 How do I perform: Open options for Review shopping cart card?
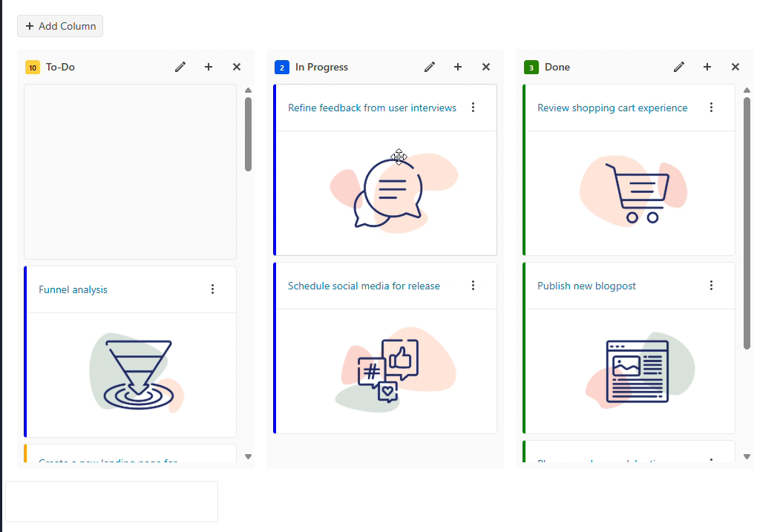711,108
